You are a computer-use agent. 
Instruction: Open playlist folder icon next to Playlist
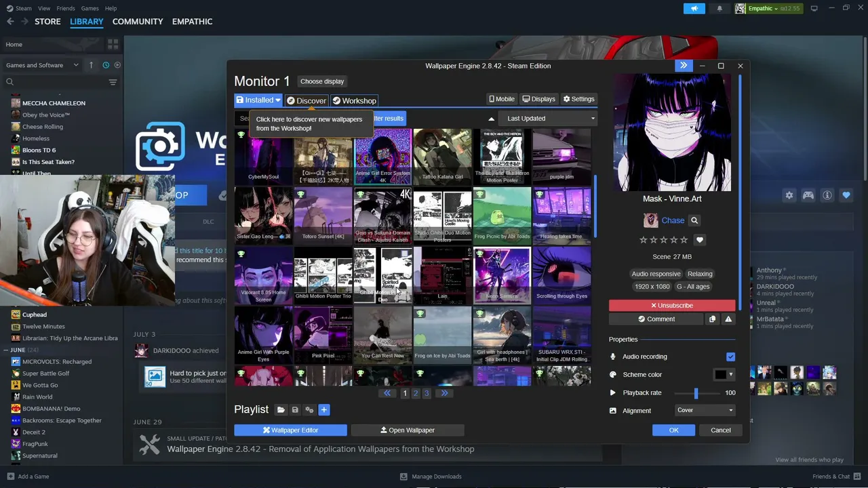click(281, 409)
